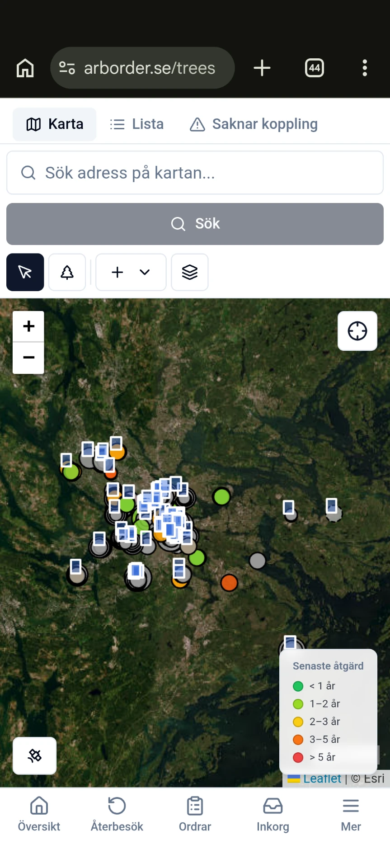Open site settings icon in the address bar
Viewport: 390px width, 868px height.
tap(67, 68)
